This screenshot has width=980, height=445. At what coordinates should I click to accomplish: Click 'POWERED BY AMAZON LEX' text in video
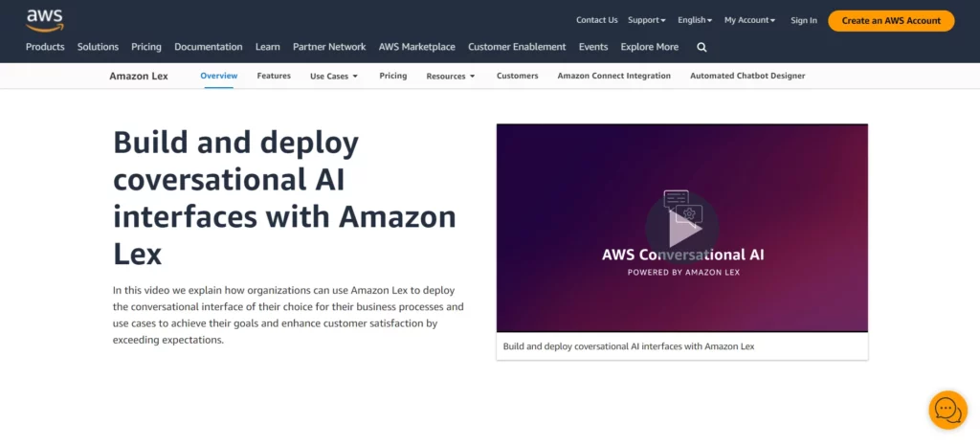point(683,273)
